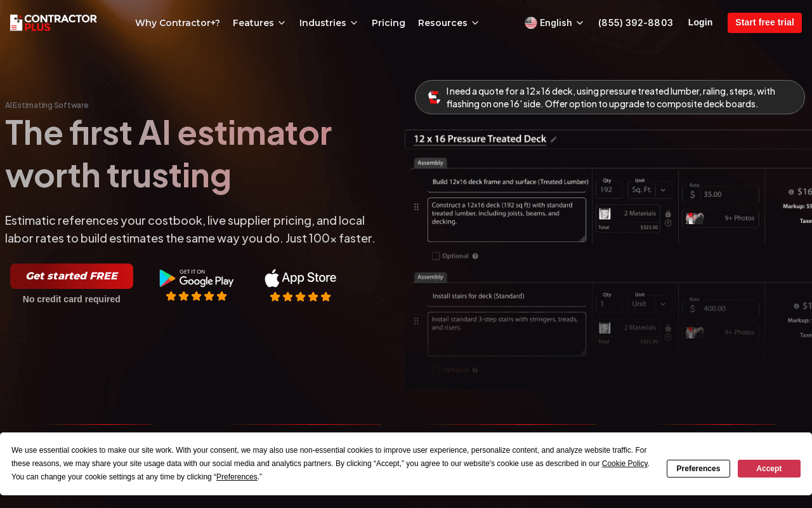The width and height of the screenshot is (812, 508).
Task: Click deck frame assembly name field
Action: [507, 182]
